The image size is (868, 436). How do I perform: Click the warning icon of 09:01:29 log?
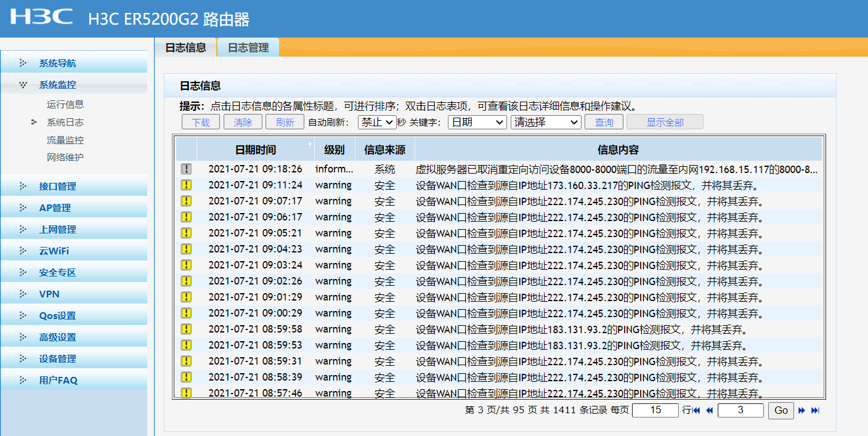(x=186, y=297)
